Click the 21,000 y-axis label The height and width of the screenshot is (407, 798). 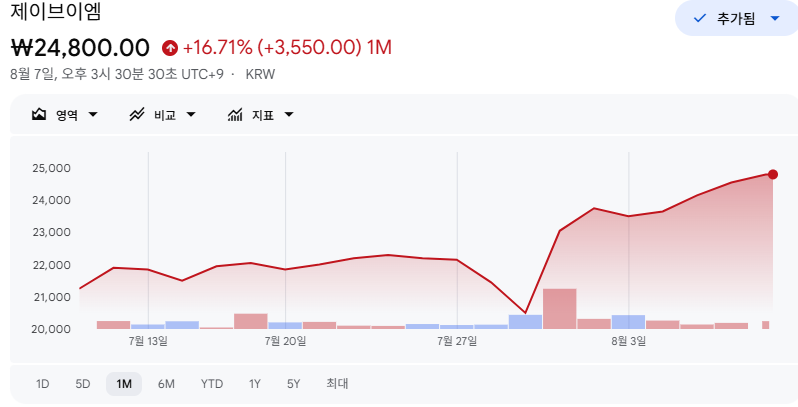pos(51,297)
